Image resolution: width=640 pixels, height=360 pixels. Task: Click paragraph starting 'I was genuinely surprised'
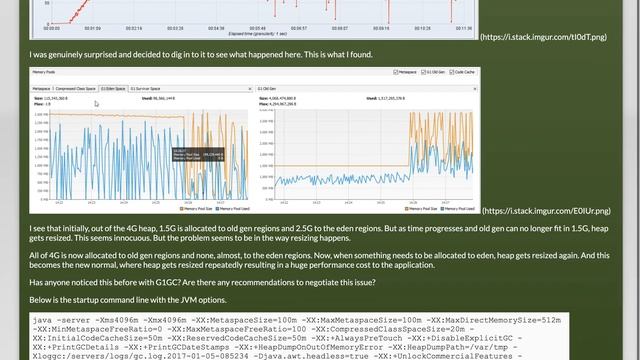[x=201, y=54]
